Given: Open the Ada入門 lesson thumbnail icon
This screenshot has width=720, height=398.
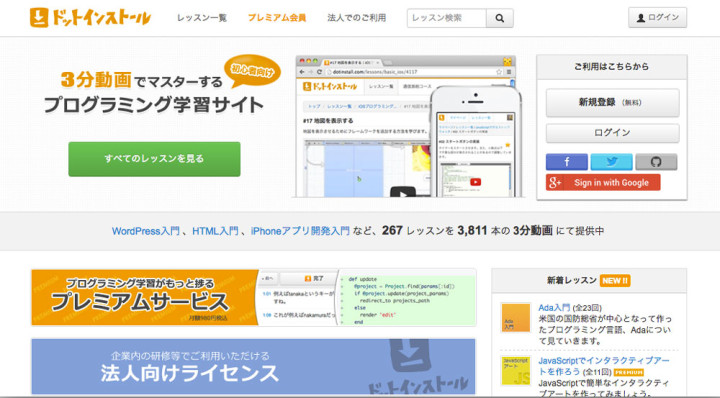Looking at the screenshot, I should click(x=515, y=318).
